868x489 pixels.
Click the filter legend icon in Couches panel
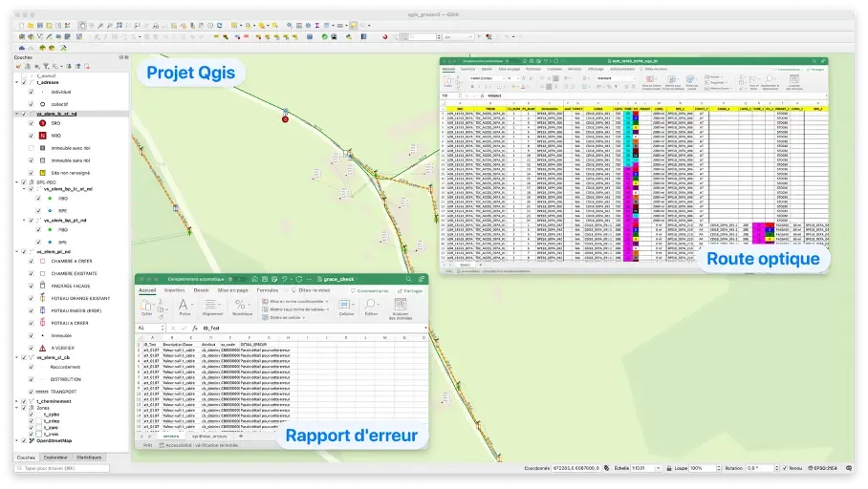pyautogui.click(x=46, y=66)
